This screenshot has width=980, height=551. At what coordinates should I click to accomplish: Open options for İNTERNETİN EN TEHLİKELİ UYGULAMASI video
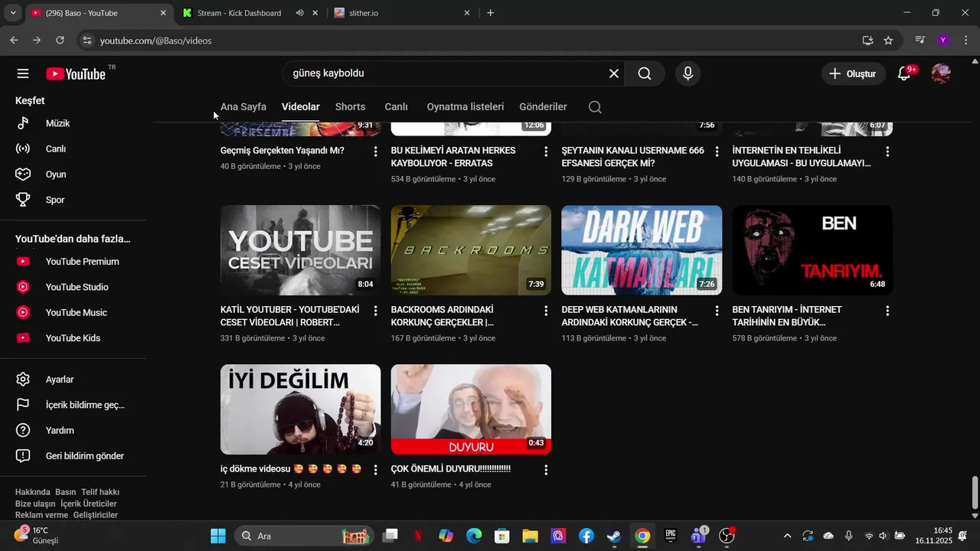point(887,152)
